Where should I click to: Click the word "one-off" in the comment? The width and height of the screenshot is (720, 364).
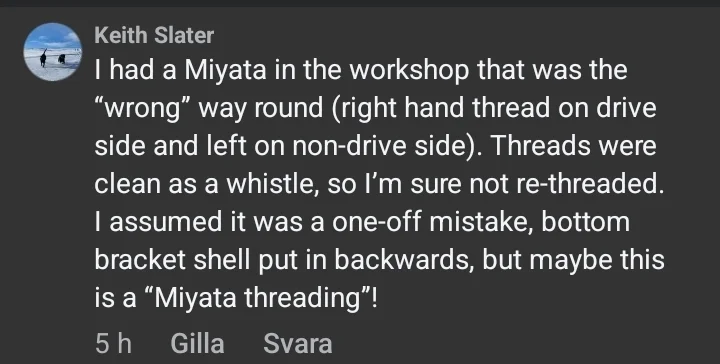pos(377,222)
